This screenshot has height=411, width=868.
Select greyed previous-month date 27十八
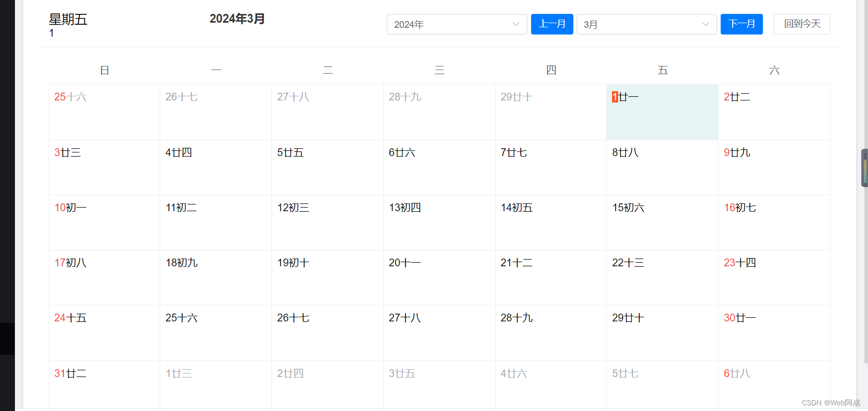[328, 112]
